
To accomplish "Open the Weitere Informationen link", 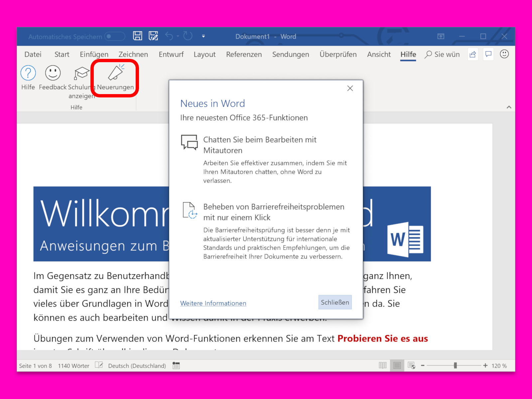I will point(213,303).
